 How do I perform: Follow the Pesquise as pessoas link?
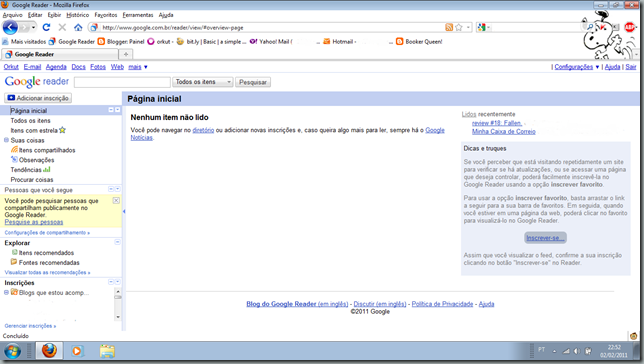(34, 222)
